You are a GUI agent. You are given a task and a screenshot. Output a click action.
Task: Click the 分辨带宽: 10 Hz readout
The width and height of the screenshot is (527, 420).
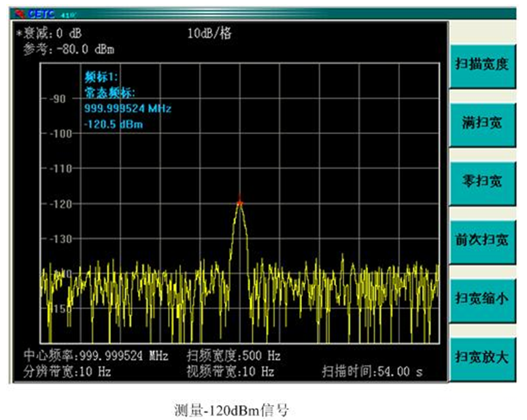(67, 372)
